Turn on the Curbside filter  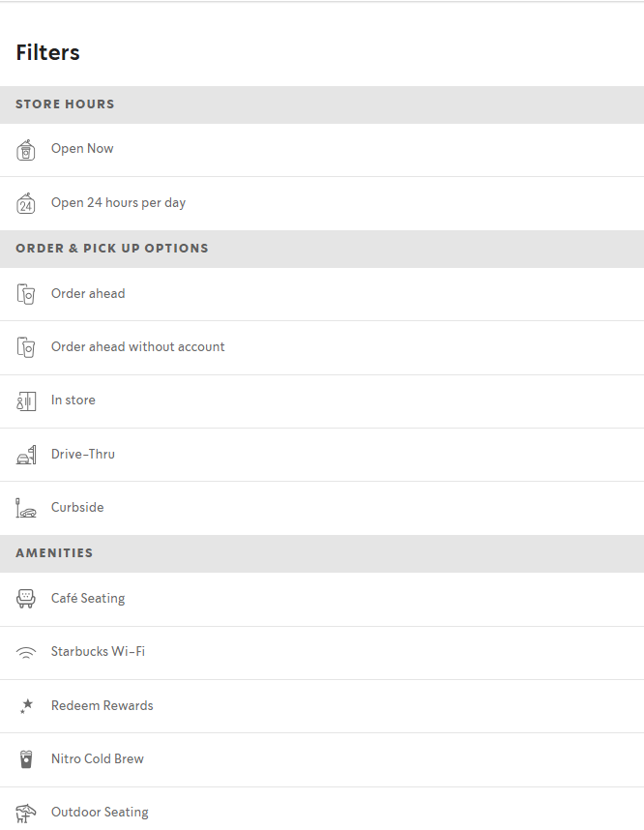point(77,508)
